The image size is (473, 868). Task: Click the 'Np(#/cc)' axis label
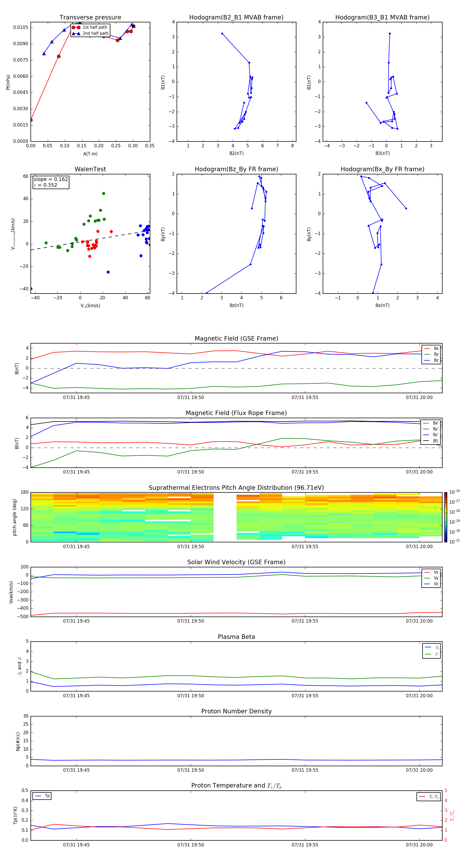point(18,741)
